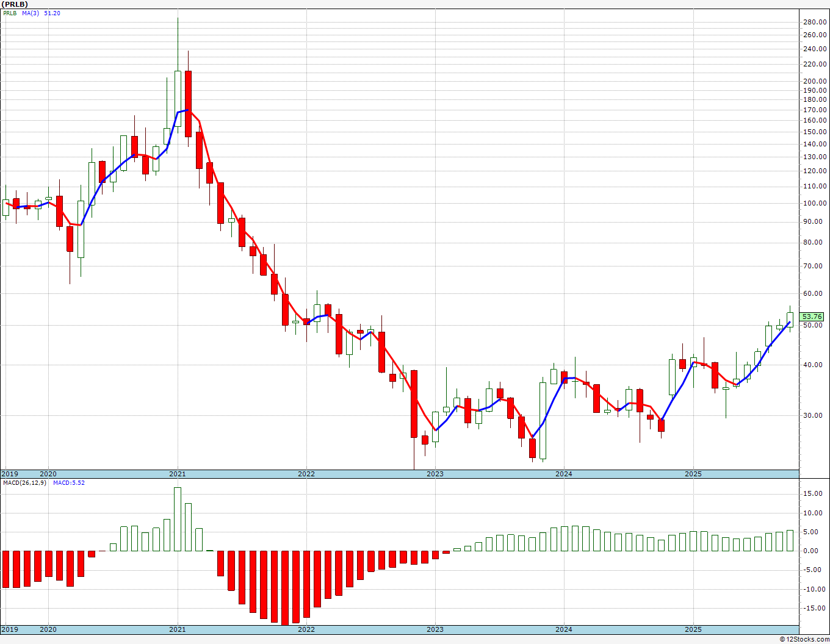Click the 30.00 price axis label
The width and height of the screenshot is (830, 644).
[x=813, y=415]
